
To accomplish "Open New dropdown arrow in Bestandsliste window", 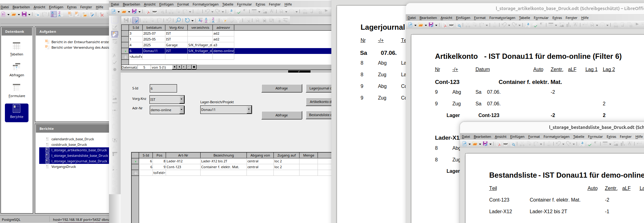I will pos(469,144).
